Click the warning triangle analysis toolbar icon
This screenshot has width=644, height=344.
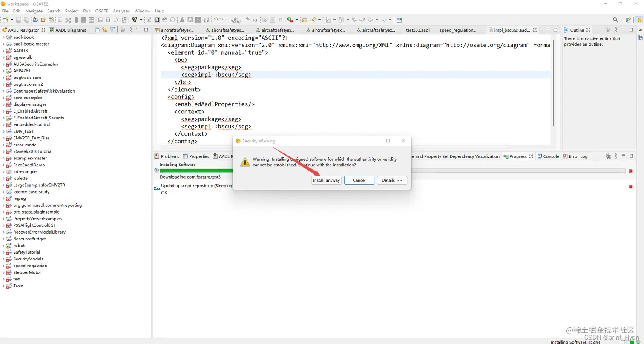point(182,20)
